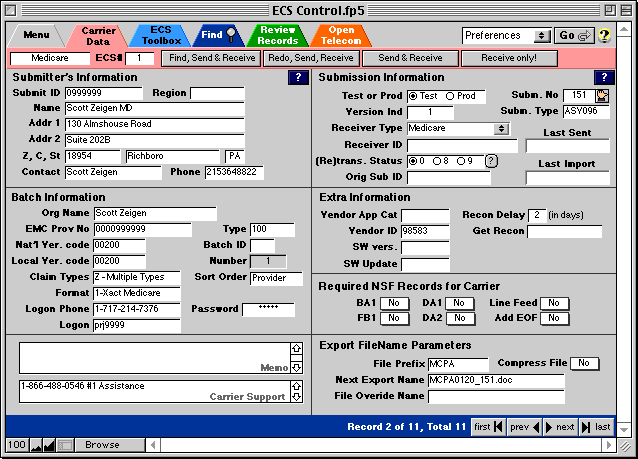Click the Find, Send & Receive button
Image resolution: width=638 pixels, height=459 pixels.
pyautogui.click(x=211, y=59)
